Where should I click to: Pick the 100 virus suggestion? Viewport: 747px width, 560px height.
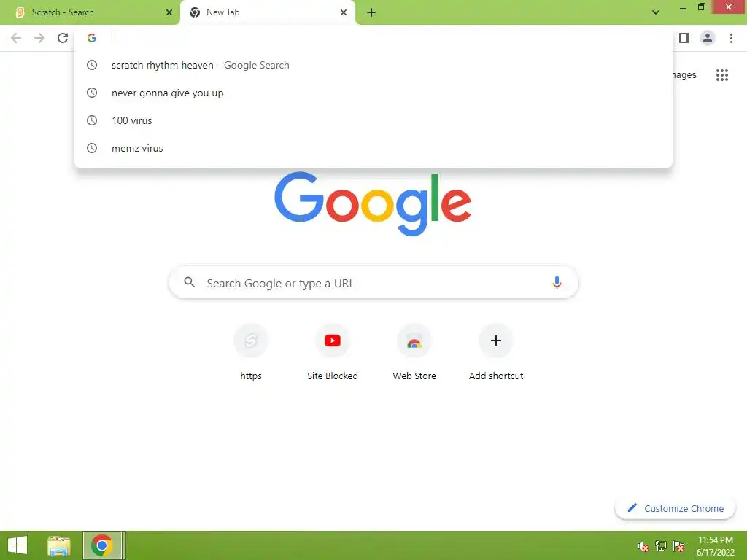(x=373, y=120)
